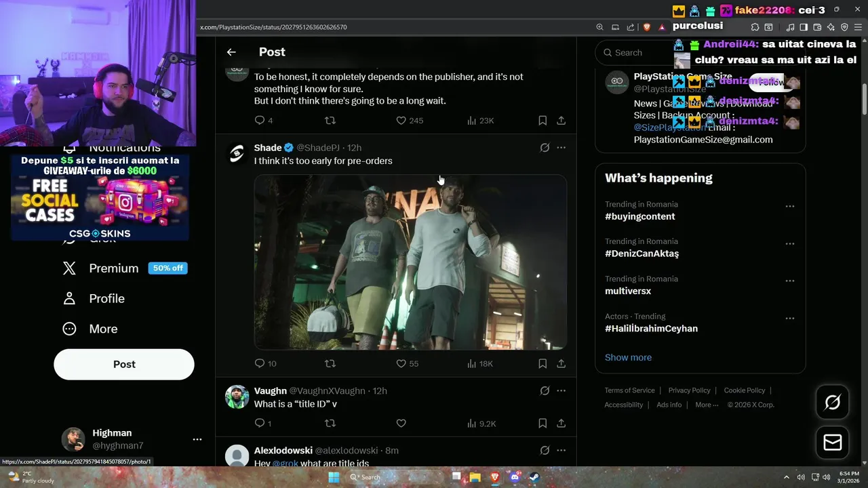This screenshot has height=488, width=868.
Task: Like the post showing 245 likes
Action: [410, 121]
